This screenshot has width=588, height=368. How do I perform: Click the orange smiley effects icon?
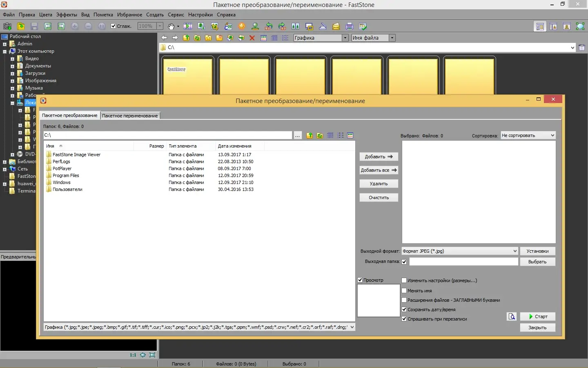click(x=242, y=26)
